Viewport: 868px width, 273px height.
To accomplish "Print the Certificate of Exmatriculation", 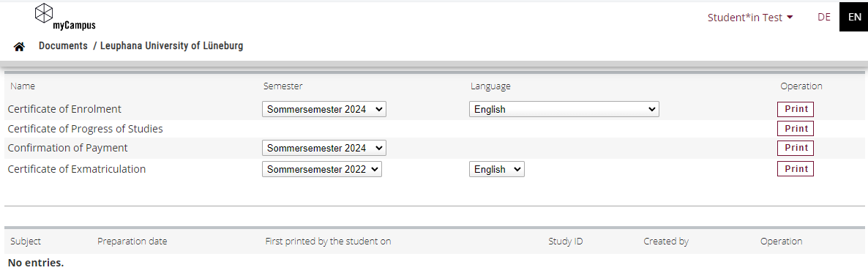I will click(x=796, y=169).
